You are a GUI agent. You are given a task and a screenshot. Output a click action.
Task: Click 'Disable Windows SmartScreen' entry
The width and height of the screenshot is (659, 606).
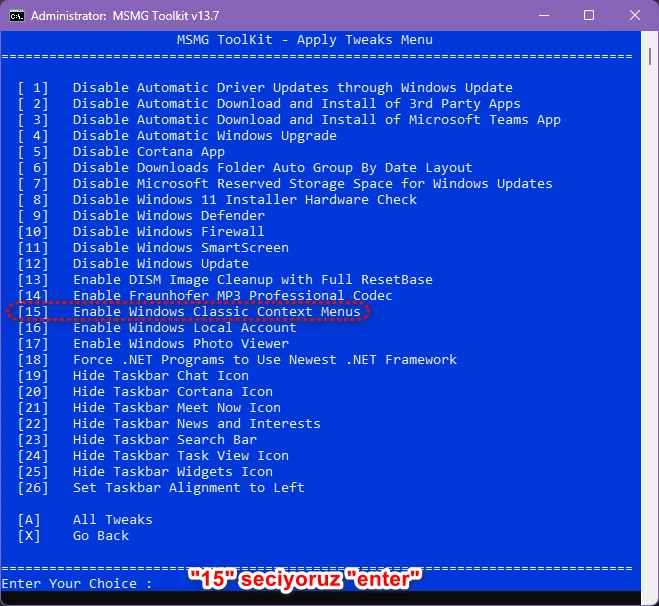tap(181, 248)
